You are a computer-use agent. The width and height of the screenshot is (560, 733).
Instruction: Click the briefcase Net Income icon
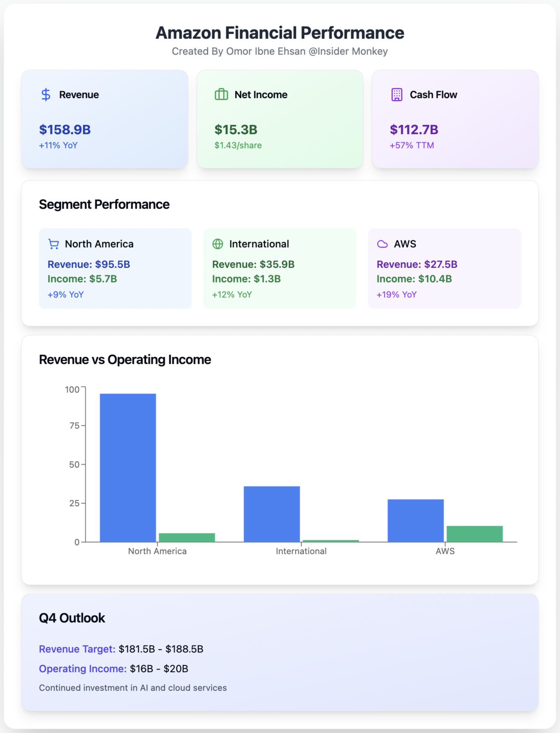tap(221, 95)
